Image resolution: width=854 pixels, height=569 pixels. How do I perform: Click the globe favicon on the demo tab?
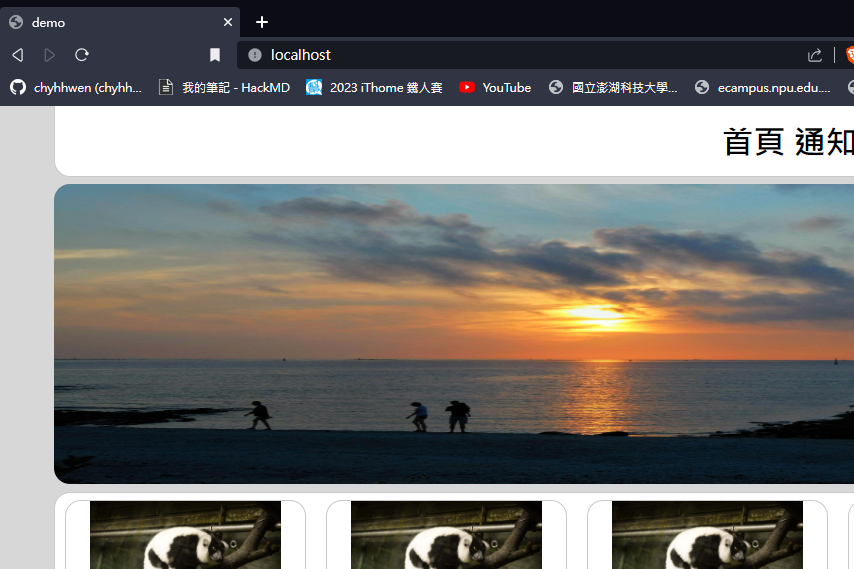(16, 22)
